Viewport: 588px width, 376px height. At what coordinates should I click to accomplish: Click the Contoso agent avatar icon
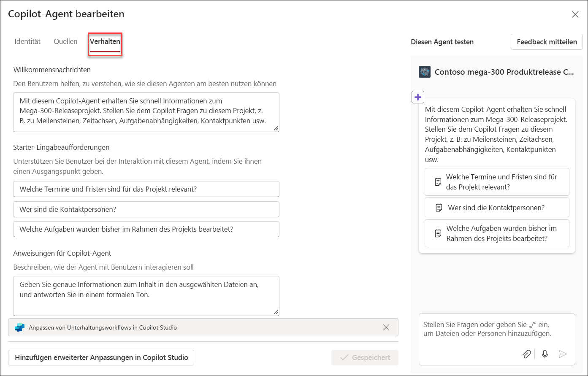pyautogui.click(x=424, y=72)
